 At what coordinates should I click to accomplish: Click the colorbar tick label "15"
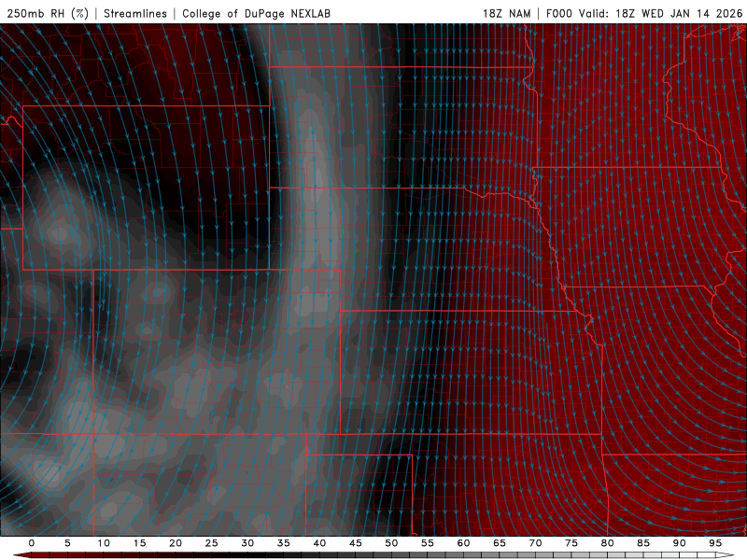click(139, 543)
